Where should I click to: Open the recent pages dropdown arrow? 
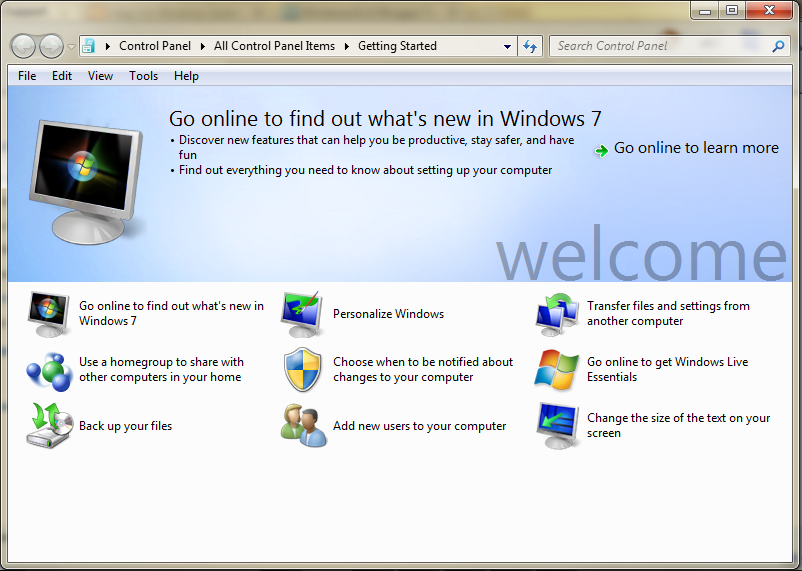tap(71, 47)
